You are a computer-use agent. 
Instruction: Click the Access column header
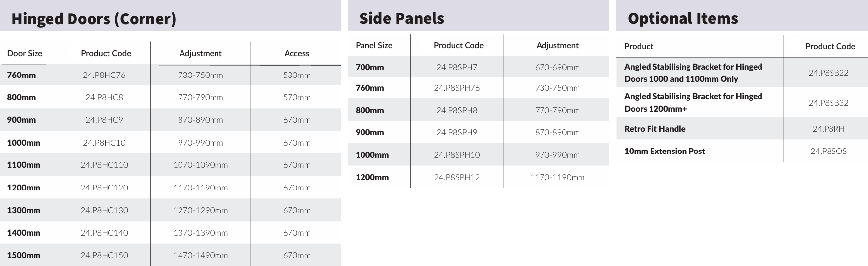point(296,53)
